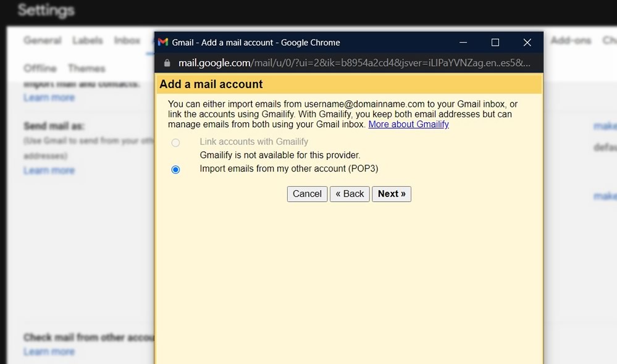This screenshot has width=617, height=364.
Task: Select the Link accounts with Gmailify radio
Action: (x=175, y=143)
